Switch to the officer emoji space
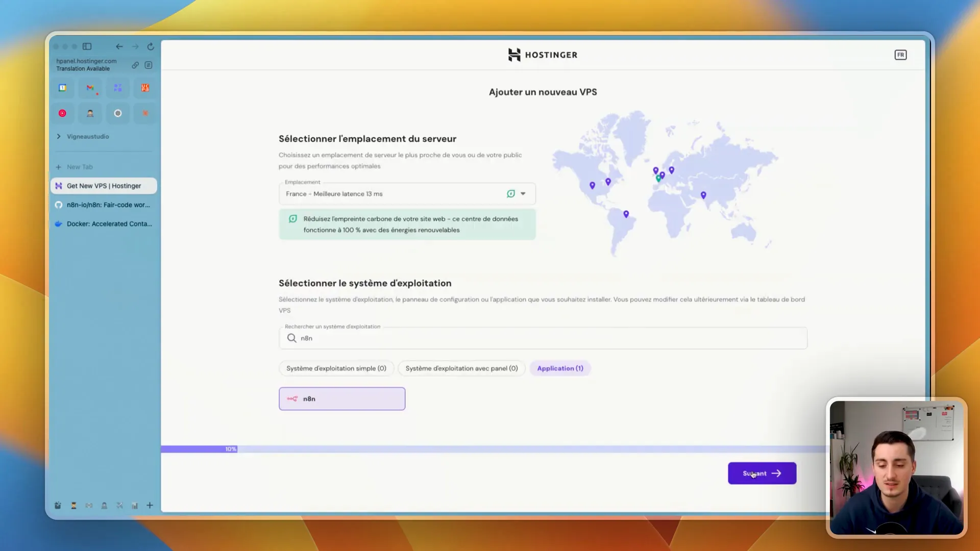Screen dimensions: 980x551 click(x=73, y=505)
